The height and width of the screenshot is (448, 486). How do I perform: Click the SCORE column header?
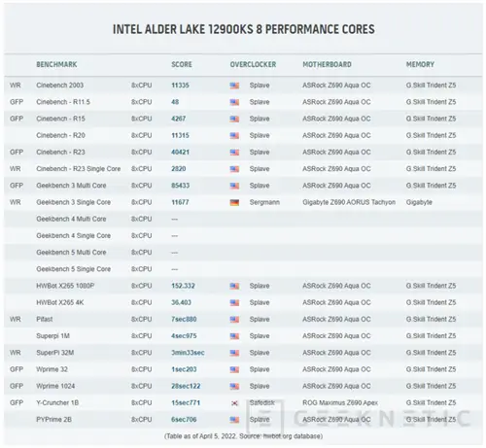point(182,64)
